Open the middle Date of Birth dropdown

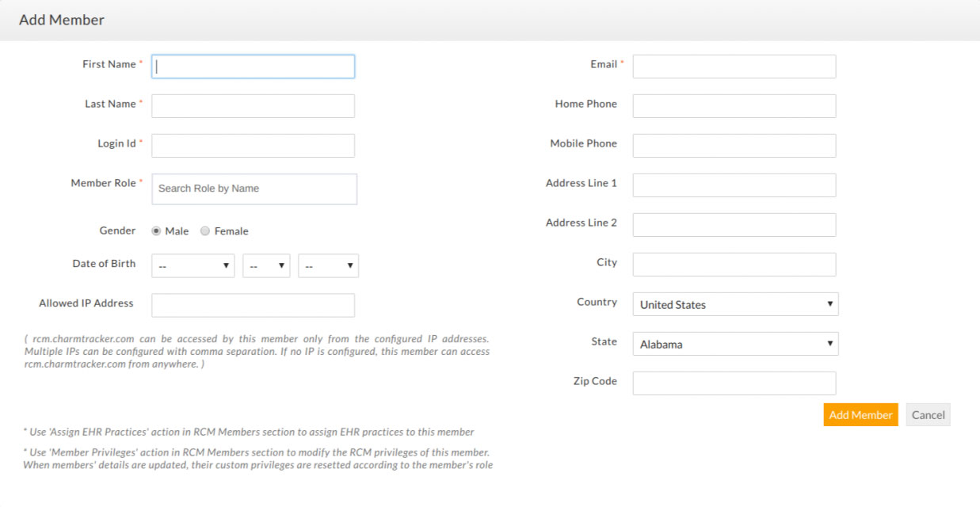[x=266, y=266]
